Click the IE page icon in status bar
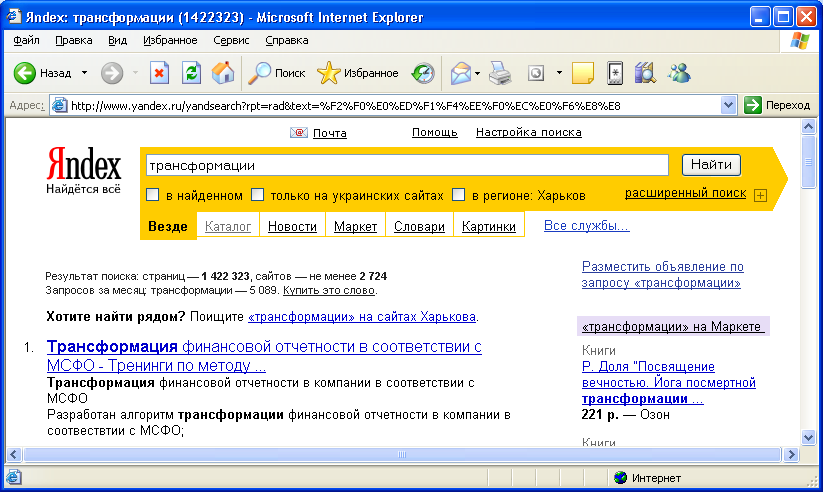The width and height of the screenshot is (823, 492). (14, 477)
